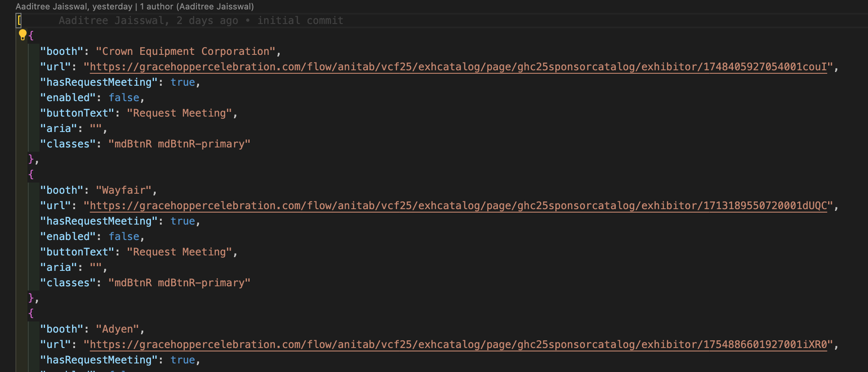Open the CodeLens author summary at top

click(x=135, y=6)
